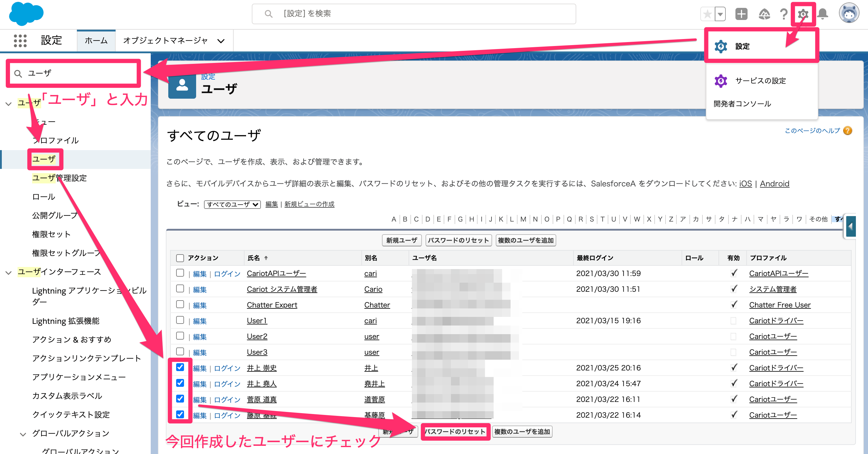Collapse the side panel arrow handle
The image size is (868, 454).
[850, 226]
